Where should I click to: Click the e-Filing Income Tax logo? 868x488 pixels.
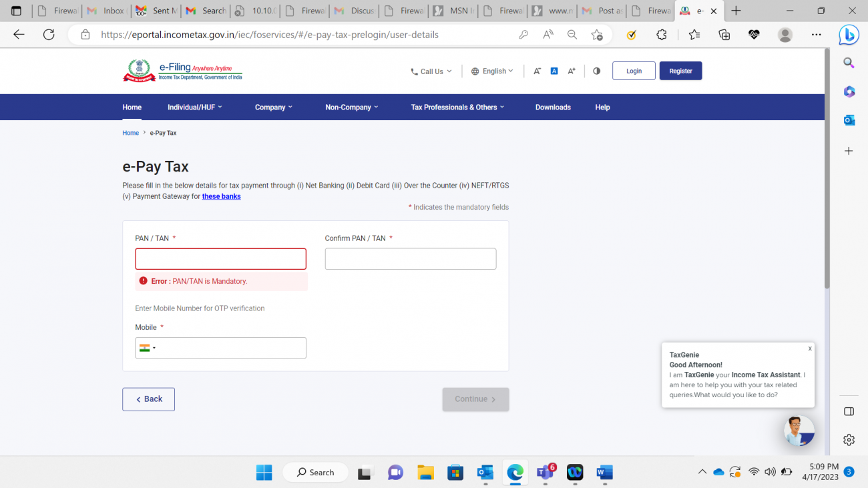point(180,70)
